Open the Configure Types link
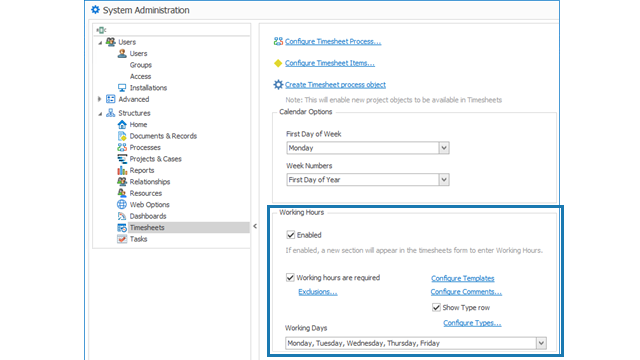640x360 pixels. click(x=472, y=323)
